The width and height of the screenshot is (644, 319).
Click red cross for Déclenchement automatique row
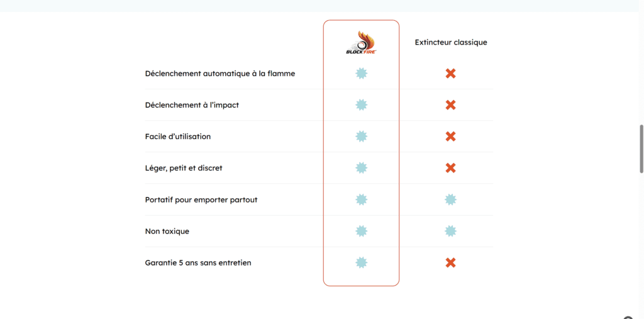pos(450,74)
